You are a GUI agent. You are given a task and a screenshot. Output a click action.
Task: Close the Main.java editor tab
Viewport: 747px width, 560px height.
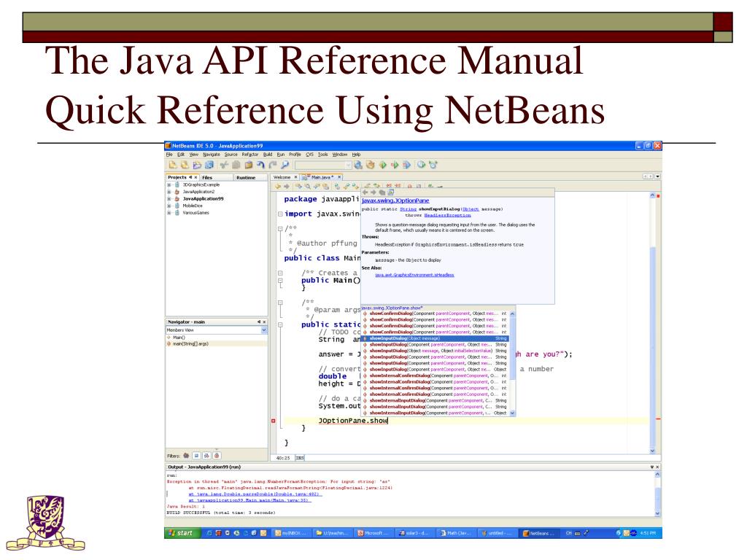click(339, 177)
